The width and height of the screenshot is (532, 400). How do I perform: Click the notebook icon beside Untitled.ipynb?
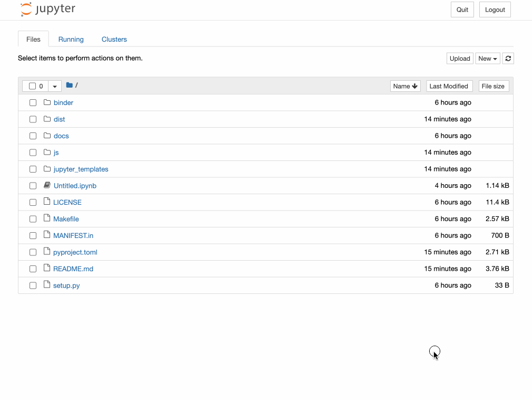coord(47,185)
